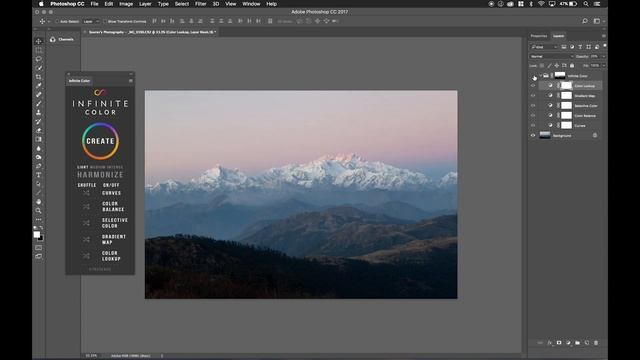Select the Eyedropper tool

(39, 86)
